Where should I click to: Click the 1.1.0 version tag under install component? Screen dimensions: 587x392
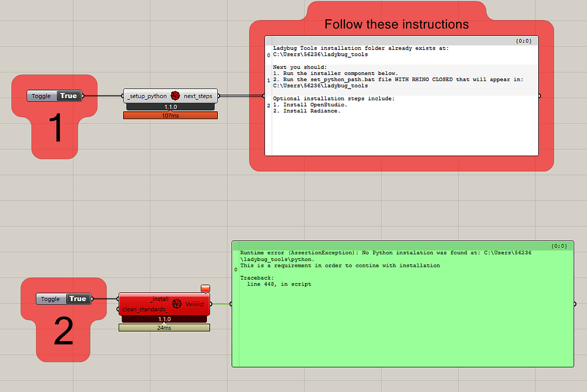[x=164, y=319]
